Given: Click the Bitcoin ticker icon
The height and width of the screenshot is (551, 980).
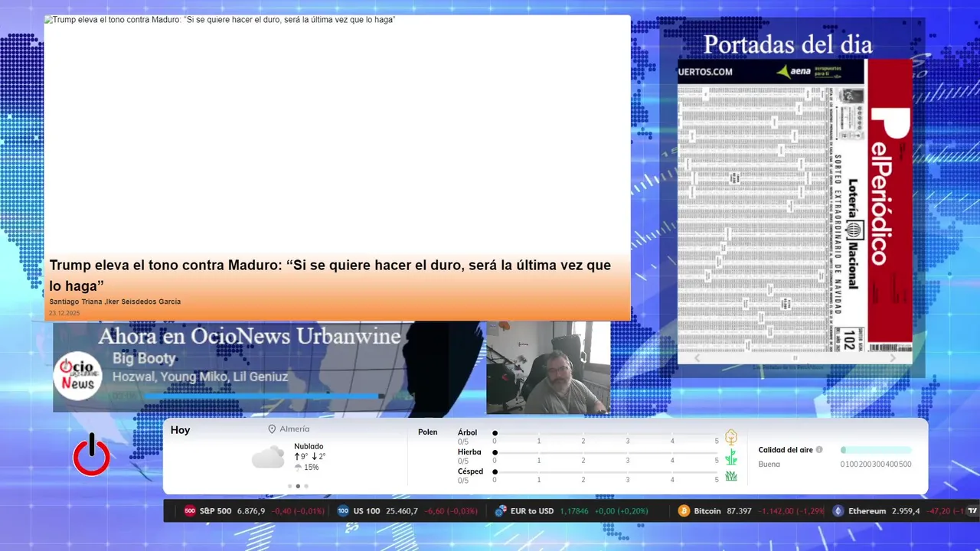Looking at the screenshot, I should click(684, 511).
